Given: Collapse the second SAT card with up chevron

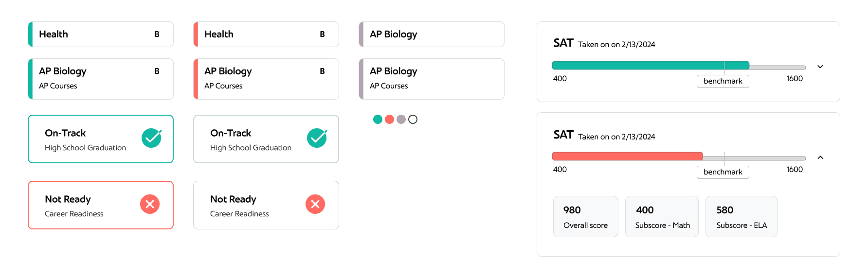Looking at the screenshot, I should tap(820, 157).
